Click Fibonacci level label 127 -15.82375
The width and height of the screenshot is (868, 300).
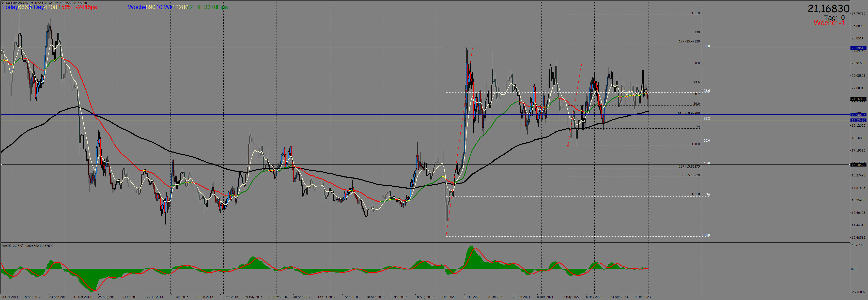(689, 167)
